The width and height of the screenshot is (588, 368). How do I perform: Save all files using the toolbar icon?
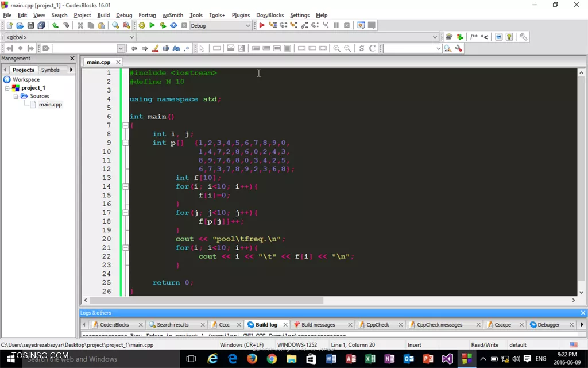pos(41,25)
